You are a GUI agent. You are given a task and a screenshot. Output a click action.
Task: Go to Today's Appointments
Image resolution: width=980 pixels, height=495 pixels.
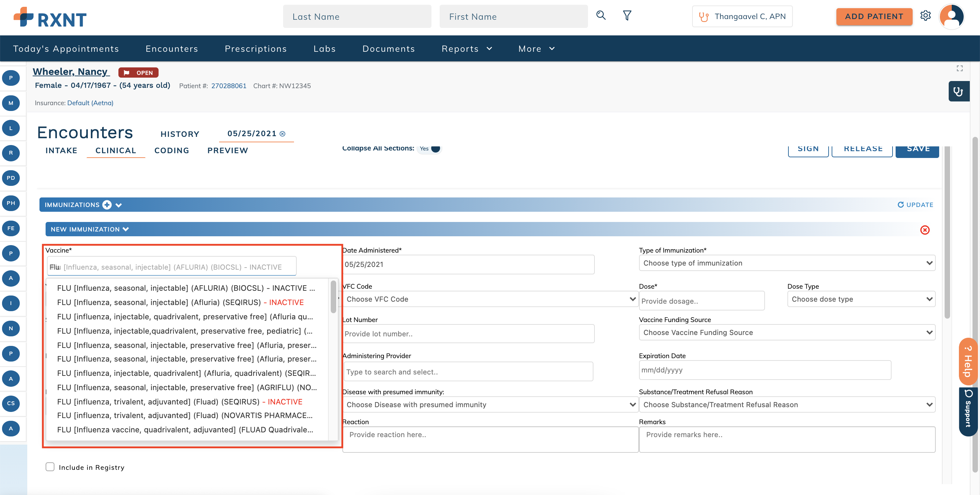pyautogui.click(x=66, y=49)
